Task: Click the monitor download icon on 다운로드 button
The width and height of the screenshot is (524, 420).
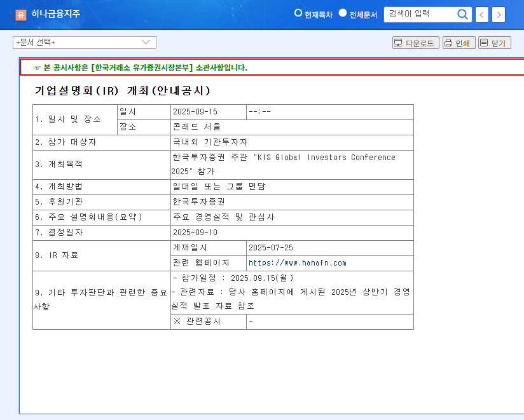Action: 399,43
